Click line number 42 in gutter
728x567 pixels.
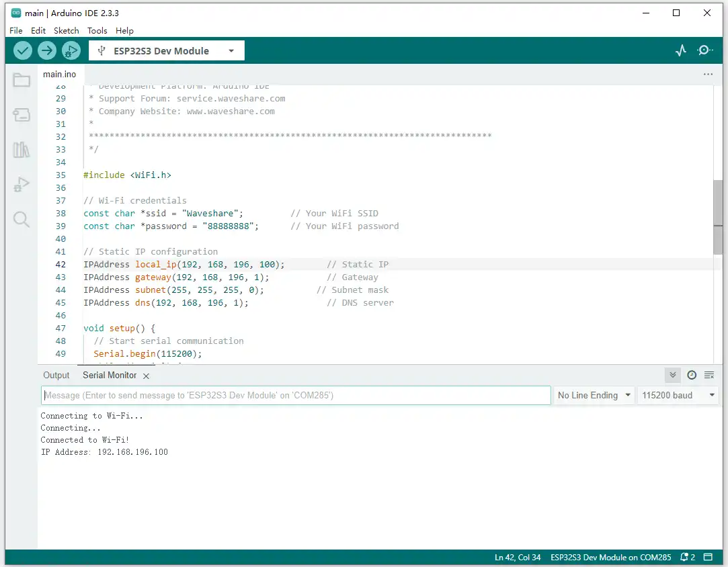60,265
